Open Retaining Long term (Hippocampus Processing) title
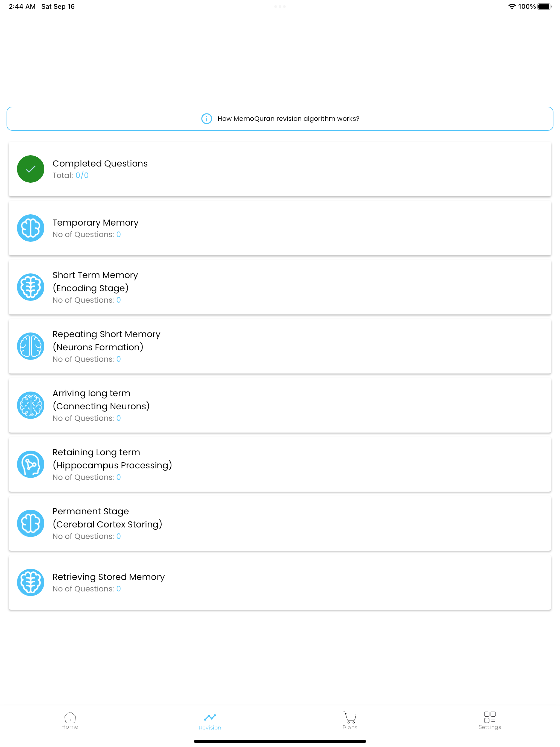The width and height of the screenshot is (560, 747). (x=112, y=459)
